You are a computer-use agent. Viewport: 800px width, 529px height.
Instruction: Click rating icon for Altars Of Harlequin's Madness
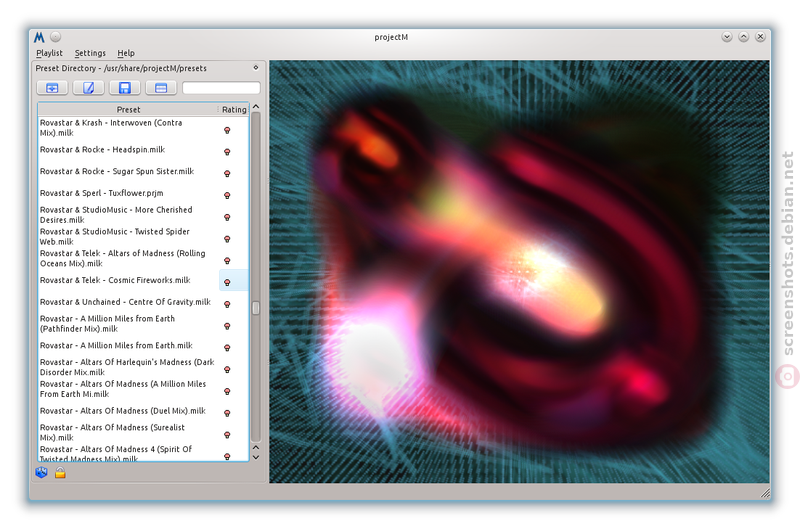coord(228,370)
